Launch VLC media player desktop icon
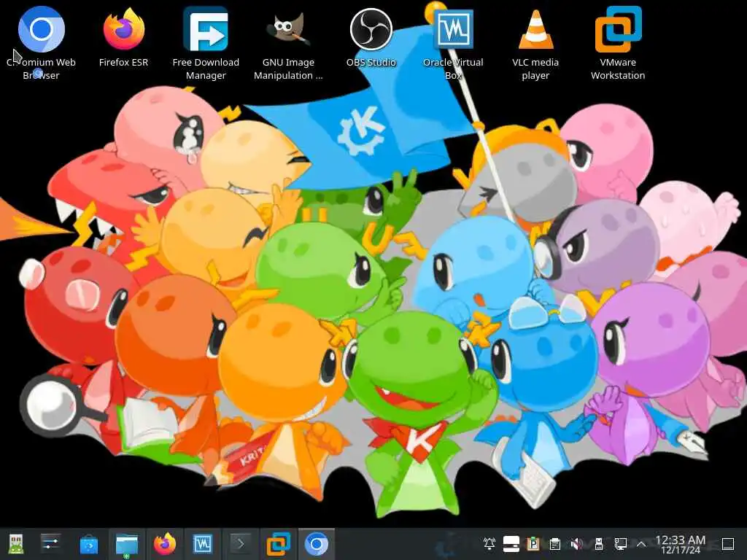The width and height of the screenshot is (747, 560). pyautogui.click(x=535, y=29)
